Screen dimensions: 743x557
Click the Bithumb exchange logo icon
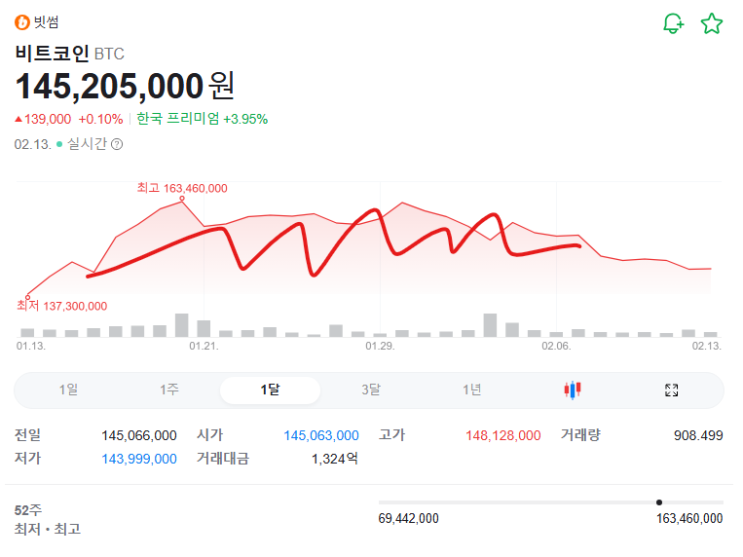(22, 23)
